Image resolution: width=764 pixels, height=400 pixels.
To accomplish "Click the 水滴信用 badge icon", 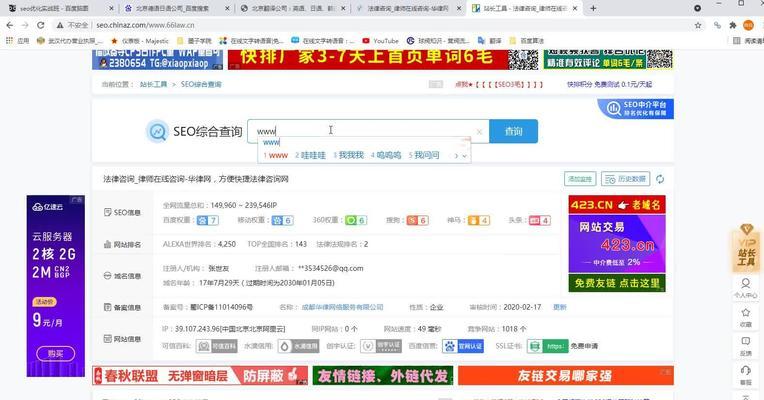I will (x=298, y=346).
